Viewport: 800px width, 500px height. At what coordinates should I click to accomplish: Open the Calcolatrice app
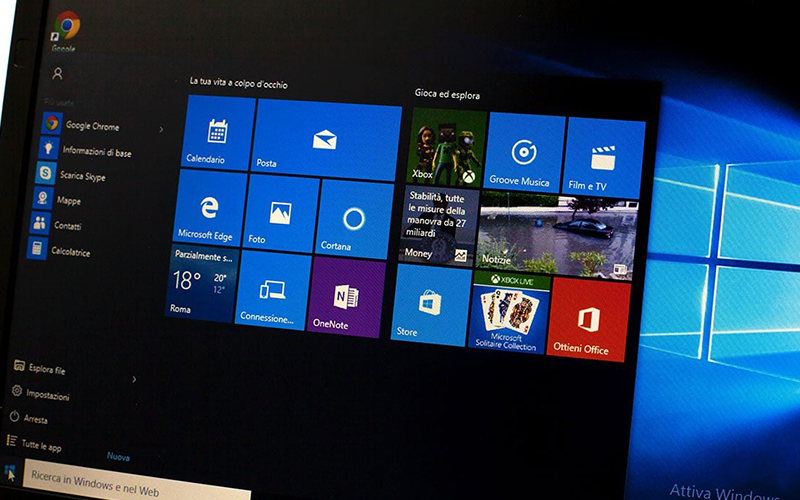point(58,250)
